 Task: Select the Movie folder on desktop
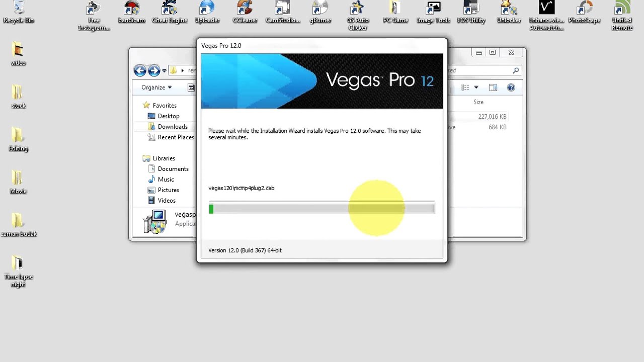click(18, 183)
